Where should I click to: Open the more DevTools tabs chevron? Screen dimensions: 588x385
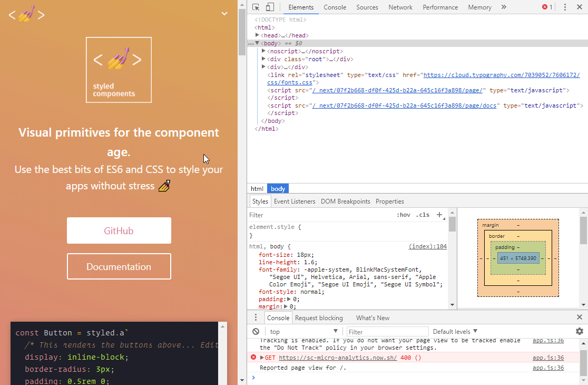[x=504, y=7]
